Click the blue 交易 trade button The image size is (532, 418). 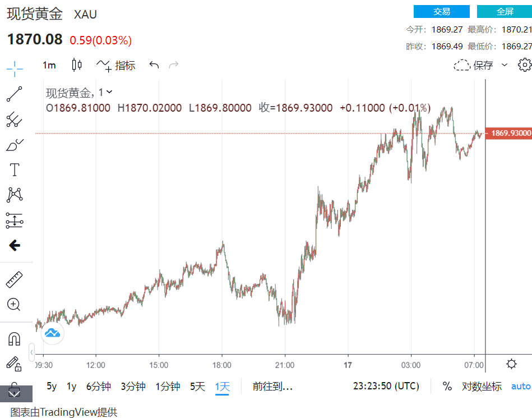click(x=441, y=11)
